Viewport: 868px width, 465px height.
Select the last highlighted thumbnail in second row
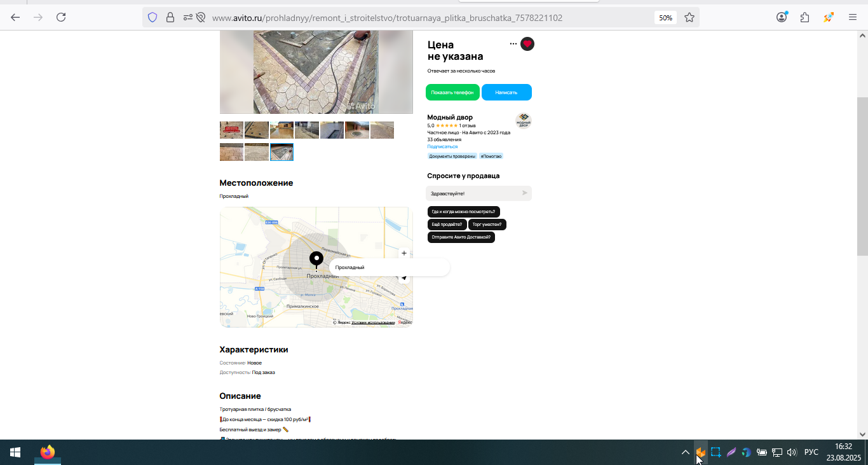pyautogui.click(x=281, y=152)
